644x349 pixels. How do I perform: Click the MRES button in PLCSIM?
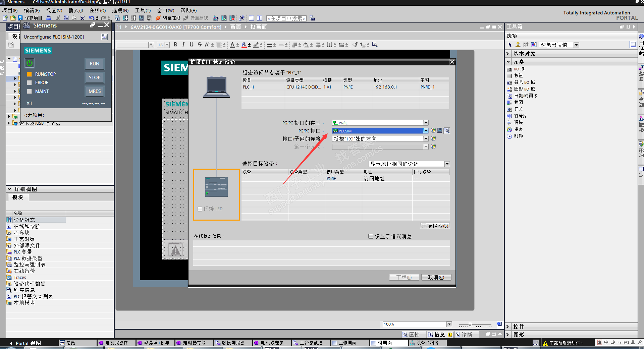[x=95, y=91]
